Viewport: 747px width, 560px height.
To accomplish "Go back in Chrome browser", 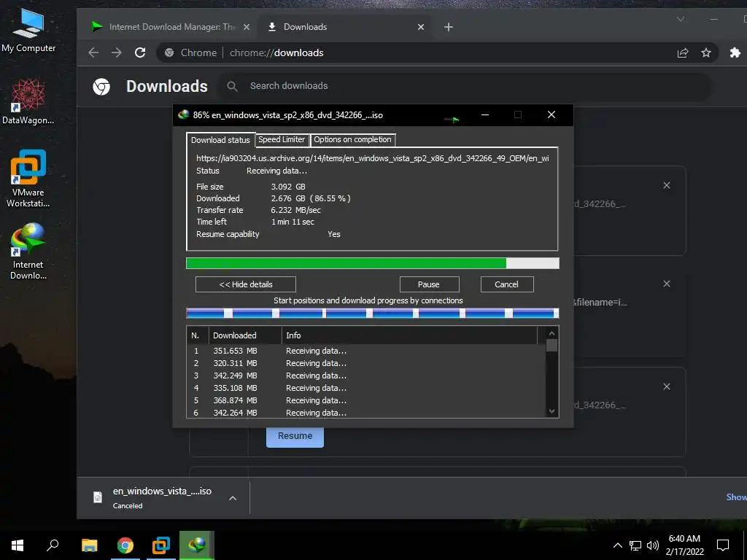I will (93, 52).
